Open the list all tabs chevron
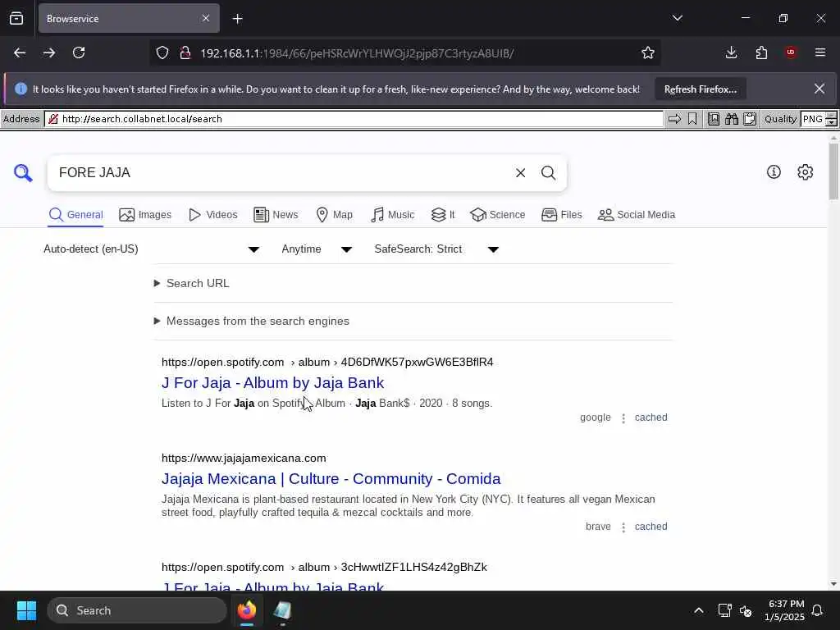 point(678,18)
